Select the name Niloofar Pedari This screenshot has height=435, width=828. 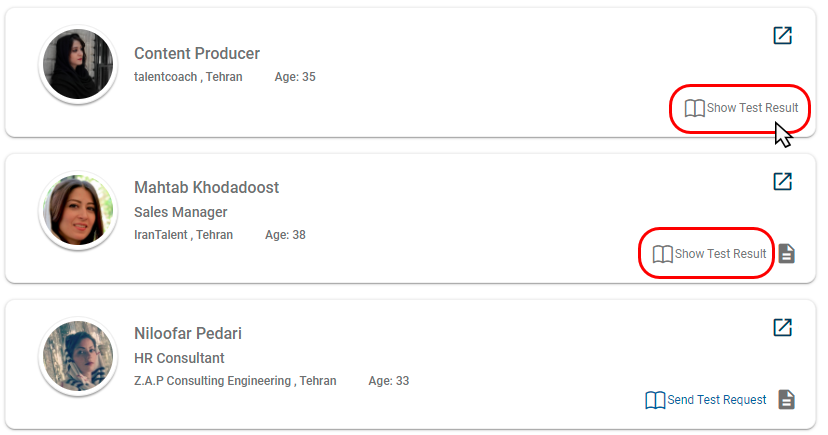[x=188, y=334]
